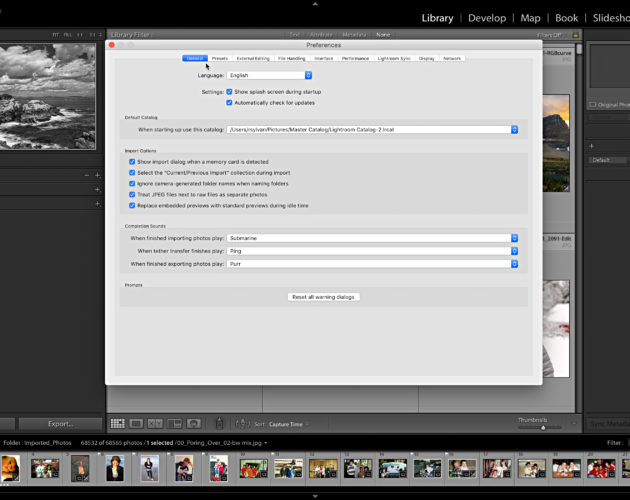Click the Export... button

61,424
